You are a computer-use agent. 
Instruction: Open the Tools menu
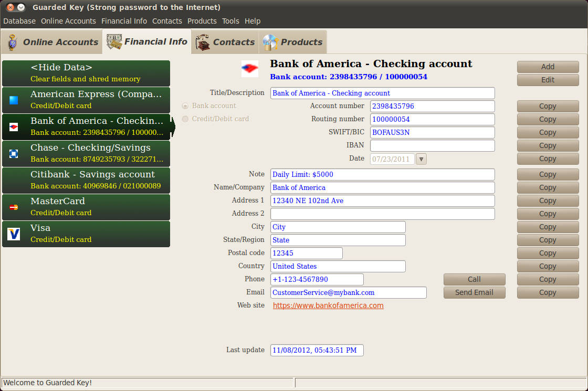tap(230, 21)
